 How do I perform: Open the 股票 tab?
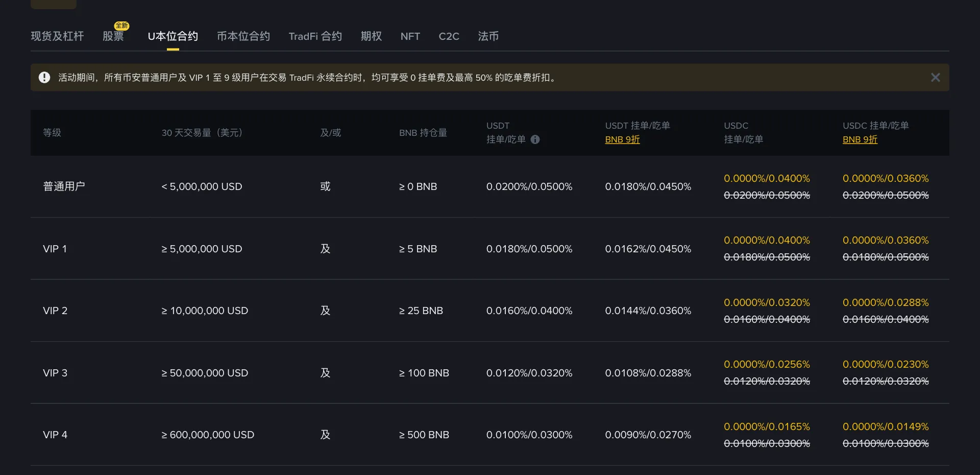pos(113,36)
